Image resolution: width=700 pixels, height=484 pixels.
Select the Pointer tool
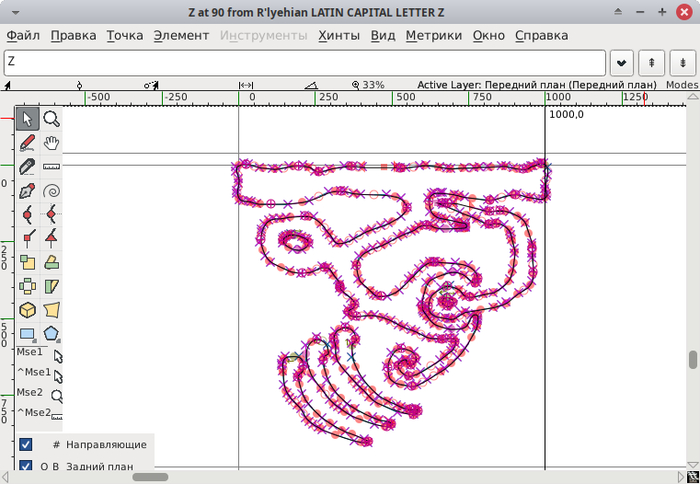[x=28, y=119]
